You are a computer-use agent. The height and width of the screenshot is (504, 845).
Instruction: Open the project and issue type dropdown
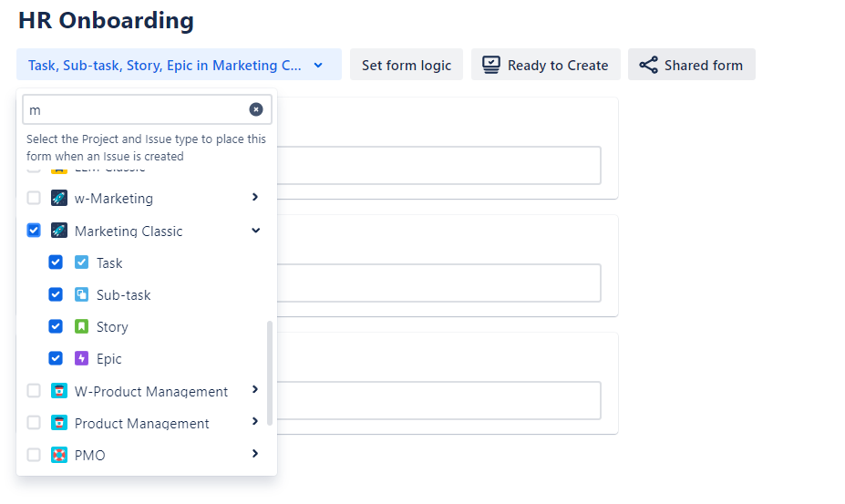pyautogui.click(x=179, y=65)
